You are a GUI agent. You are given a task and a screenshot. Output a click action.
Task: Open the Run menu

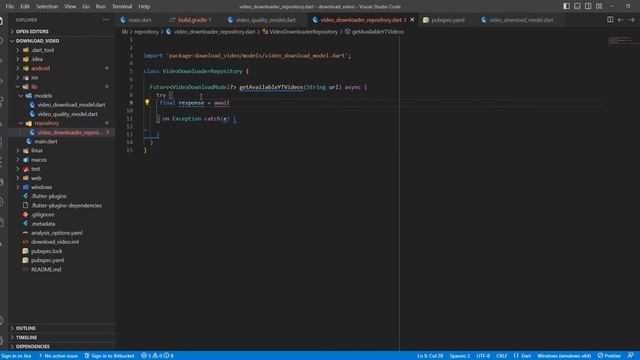[x=100, y=6]
